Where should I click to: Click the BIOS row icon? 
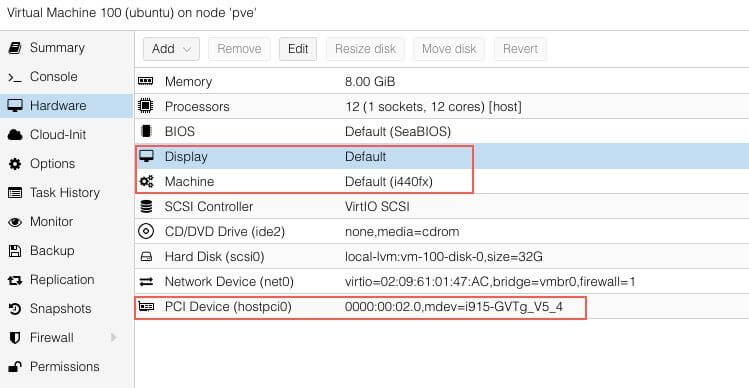146,131
